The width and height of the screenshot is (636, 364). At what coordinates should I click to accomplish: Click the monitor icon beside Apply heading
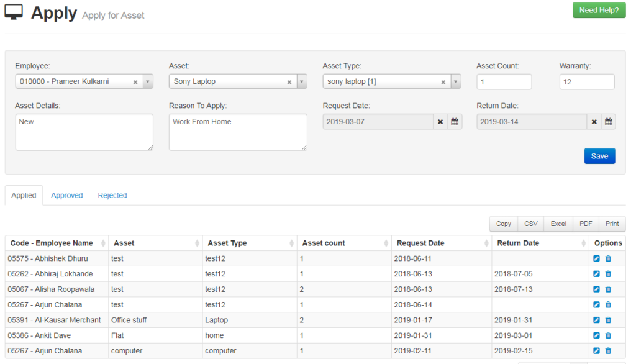tap(14, 11)
